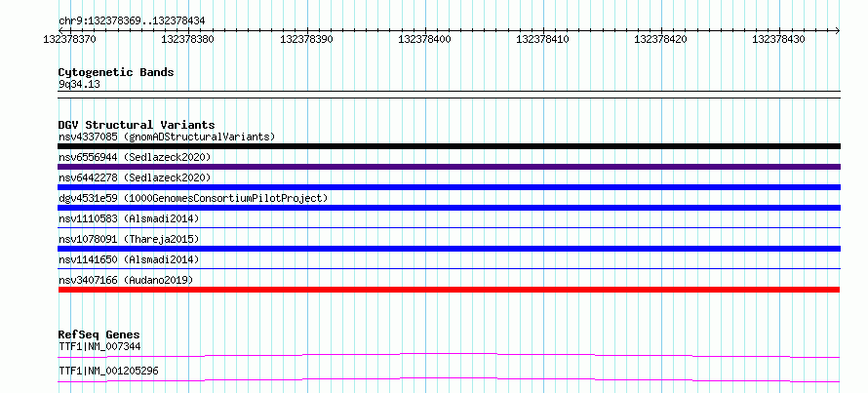Click the magenta TTF1|NM_001205296 transcript line
Image resolution: width=868 pixels, height=393 pixels.
[449, 379]
